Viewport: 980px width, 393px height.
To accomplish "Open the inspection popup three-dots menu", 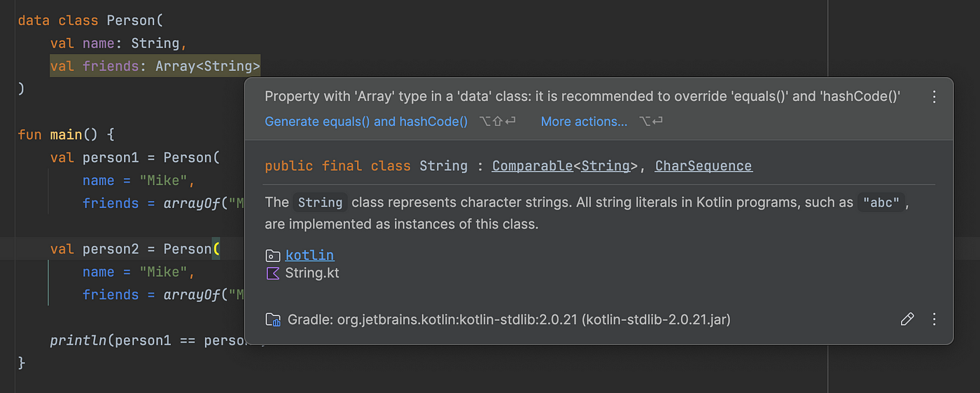I will point(934,97).
